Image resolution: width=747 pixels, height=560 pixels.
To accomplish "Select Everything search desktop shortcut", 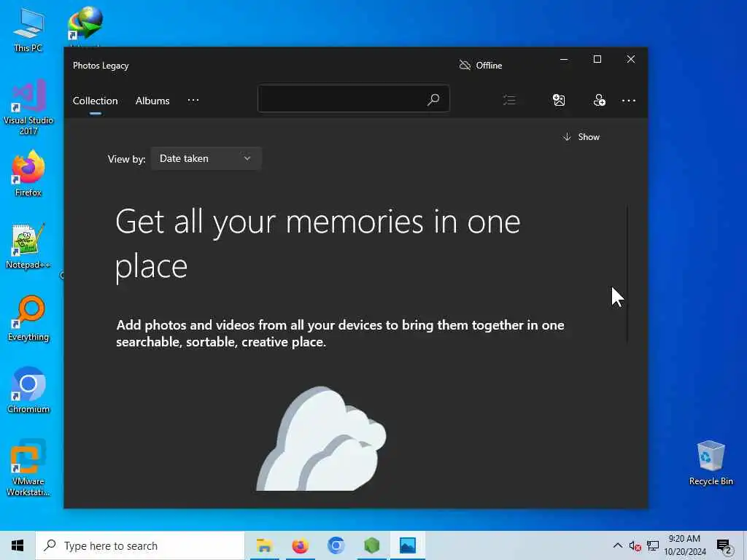I will tap(28, 318).
